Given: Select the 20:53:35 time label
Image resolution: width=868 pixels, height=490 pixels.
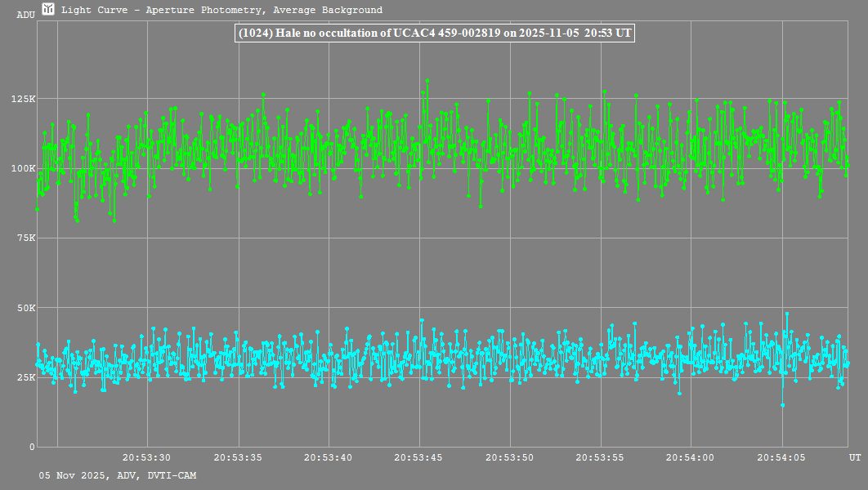Looking at the screenshot, I should 238,458.
